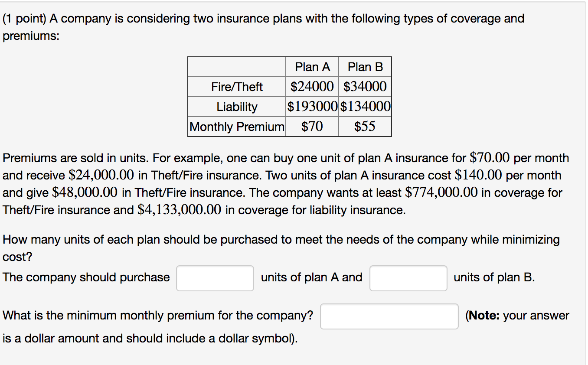The image size is (588, 365).
Task: Click the empty top-left table cell
Action: coord(237,67)
